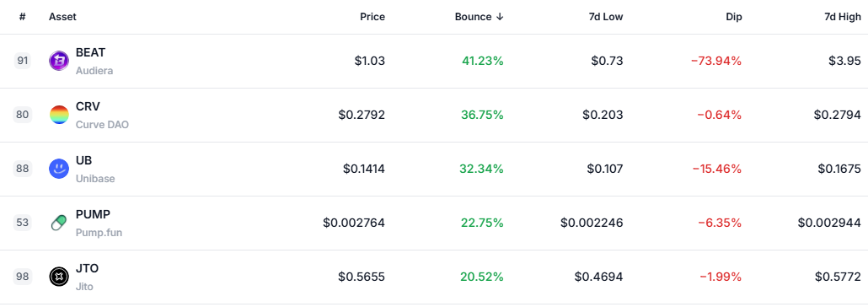Sort the table by Bounce column
868x307 pixels.
point(479,17)
